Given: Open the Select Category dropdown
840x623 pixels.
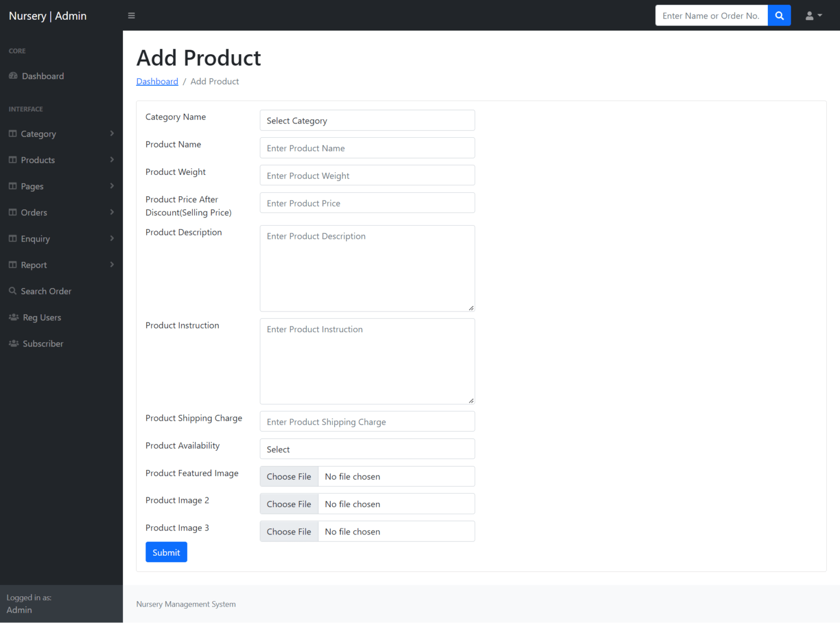Looking at the screenshot, I should pyautogui.click(x=367, y=121).
